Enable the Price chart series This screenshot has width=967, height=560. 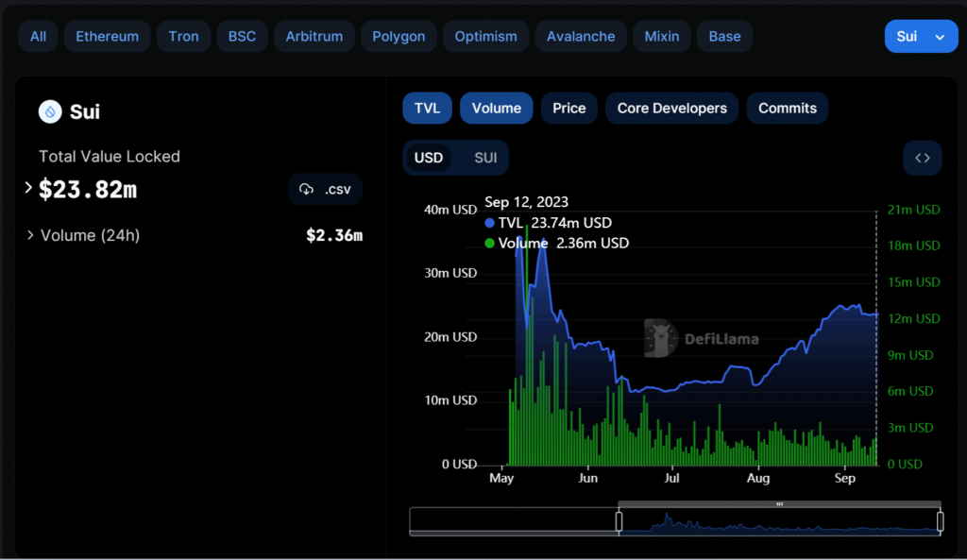tap(568, 108)
